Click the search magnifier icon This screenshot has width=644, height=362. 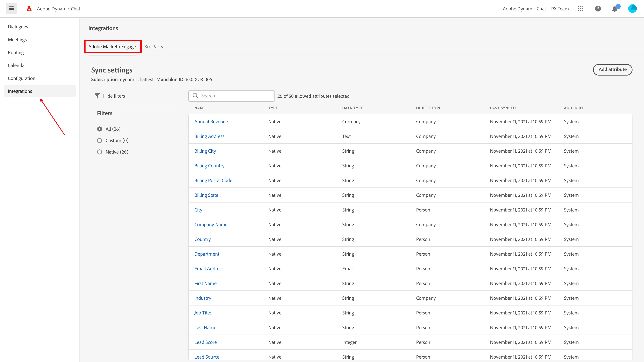(195, 96)
